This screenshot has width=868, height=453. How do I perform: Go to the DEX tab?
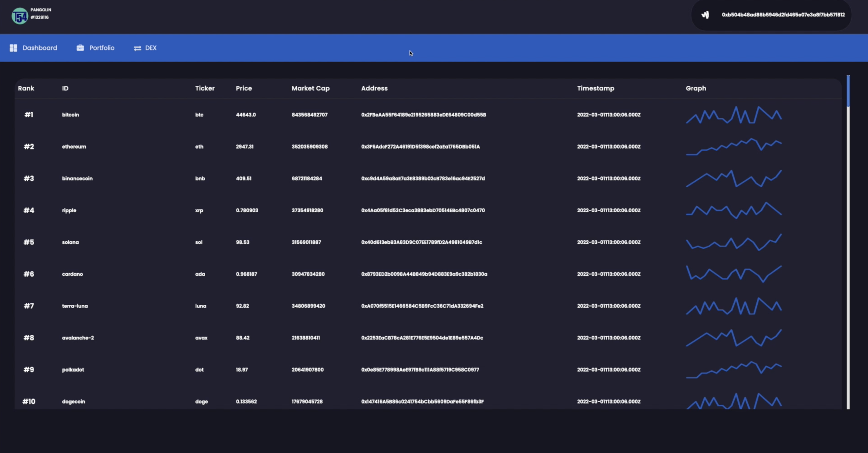151,48
